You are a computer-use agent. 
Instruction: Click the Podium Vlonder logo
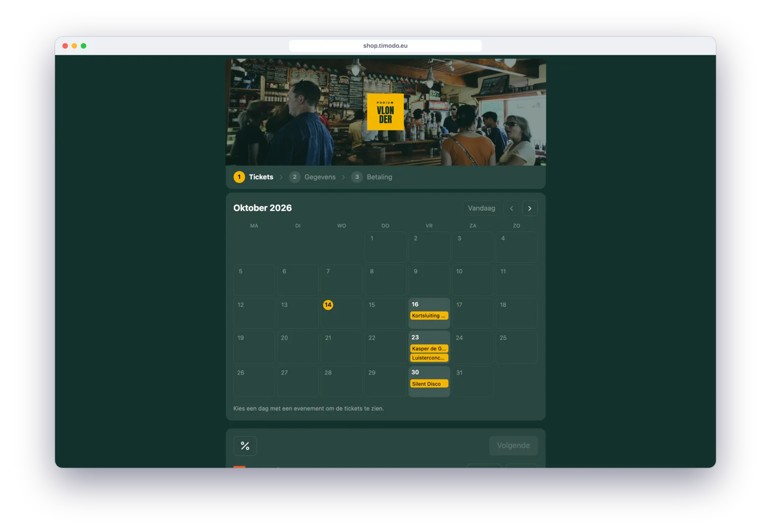385,112
